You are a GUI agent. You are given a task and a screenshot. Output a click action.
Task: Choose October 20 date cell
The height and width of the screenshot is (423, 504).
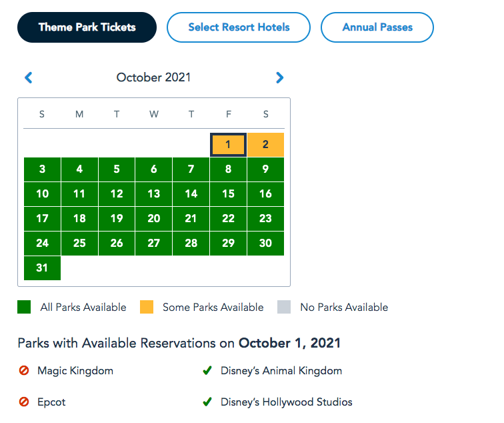point(153,219)
